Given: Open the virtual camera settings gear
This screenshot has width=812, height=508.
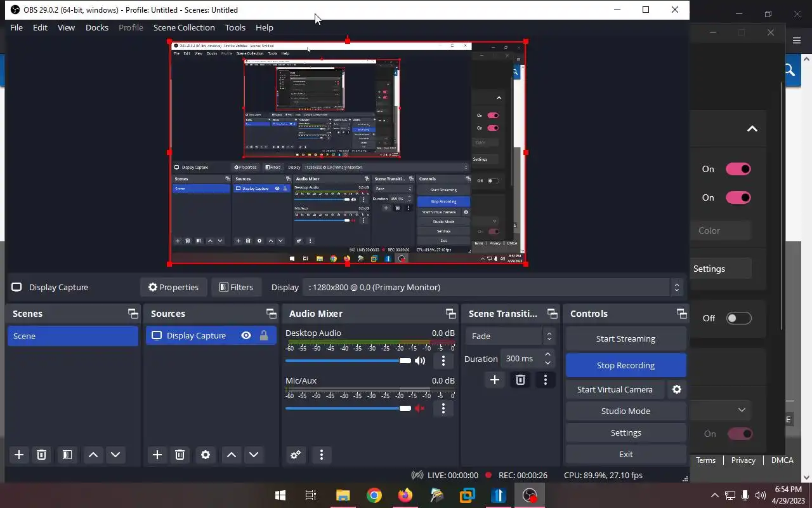Looking at the screenshot, I should click(x=677, y=389).
